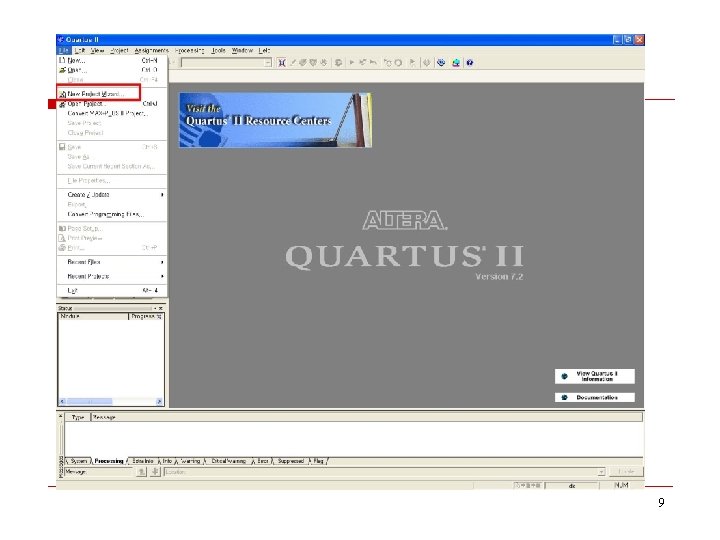Image resolution: width=720 pixels, height=540 pixels.
Task: Click the Progress % column header
Action: 146,316
